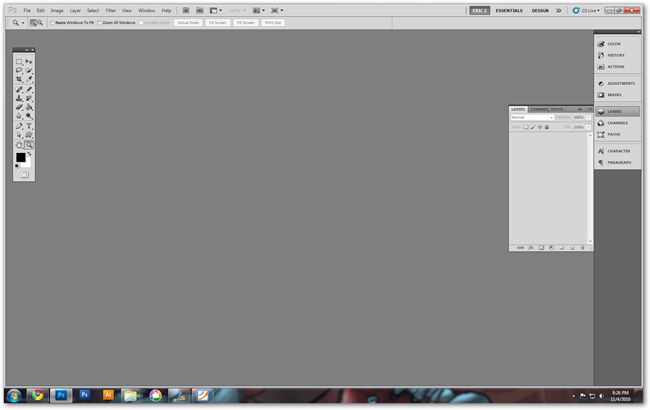Image resolution: width=650 pixels, height=410 pixels.
Task: Select the Dodge tool
Action: 29,116
